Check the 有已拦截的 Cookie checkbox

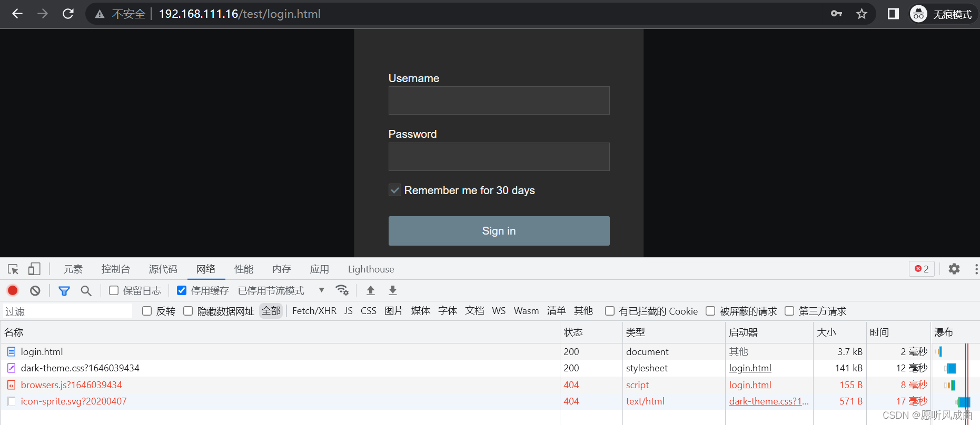tap(610, 311)
